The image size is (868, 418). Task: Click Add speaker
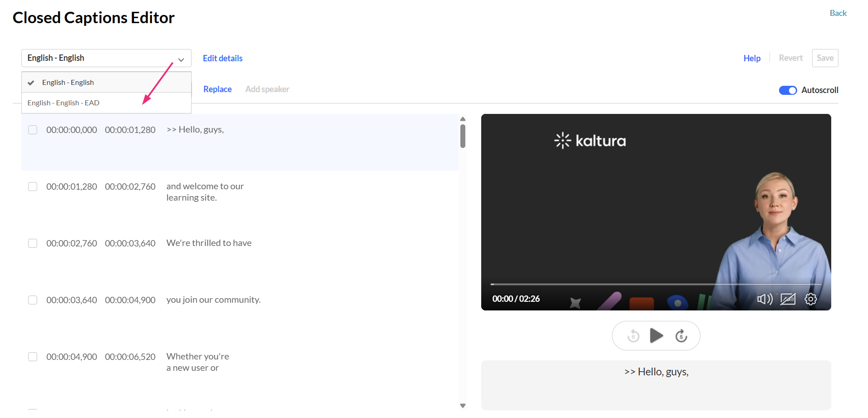pos(267,89)
